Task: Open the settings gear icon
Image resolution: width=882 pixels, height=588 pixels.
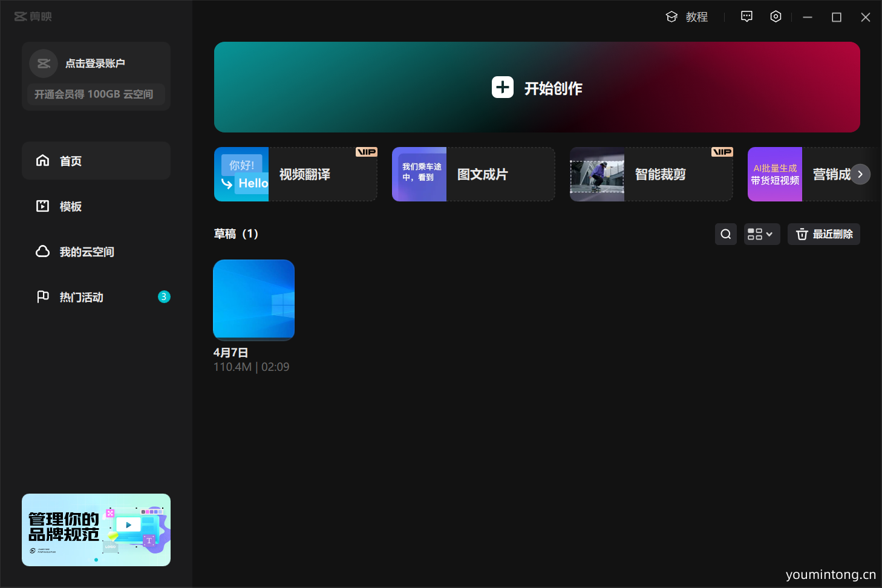Action: (776, 16)
